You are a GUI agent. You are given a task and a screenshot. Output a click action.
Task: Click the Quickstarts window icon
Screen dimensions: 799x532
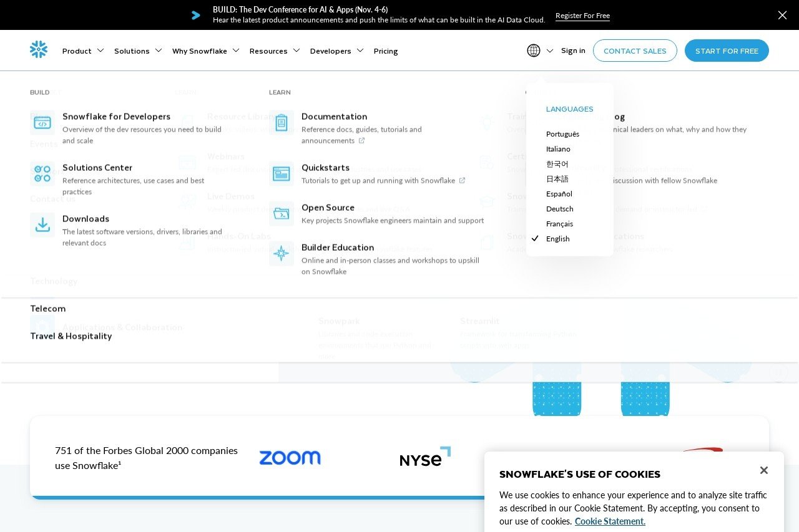click(282, 174)
